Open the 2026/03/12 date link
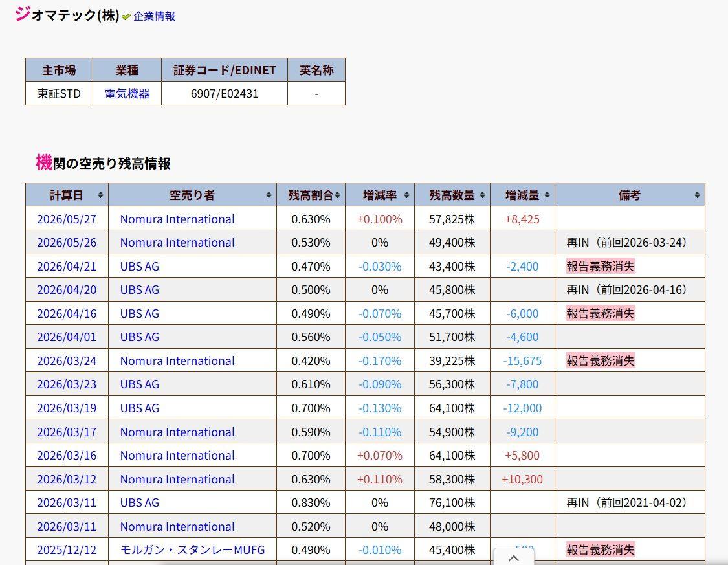The image size is (728, 565). coord(67,480)
